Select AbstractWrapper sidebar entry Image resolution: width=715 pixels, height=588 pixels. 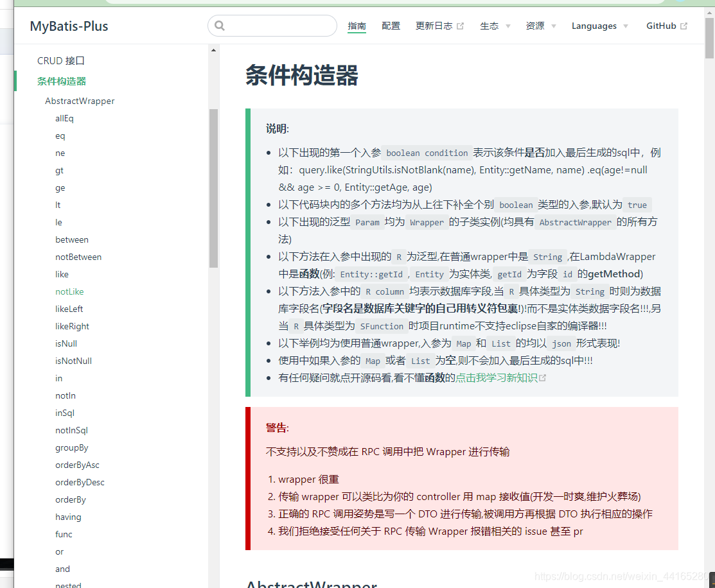click(x=80, y=101)
